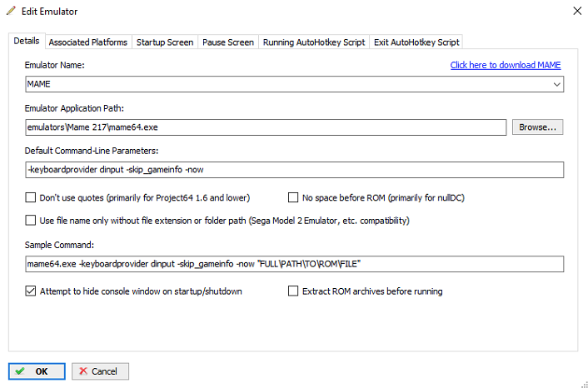
Task: Switch to the Details tab
Action: (27, 41)
